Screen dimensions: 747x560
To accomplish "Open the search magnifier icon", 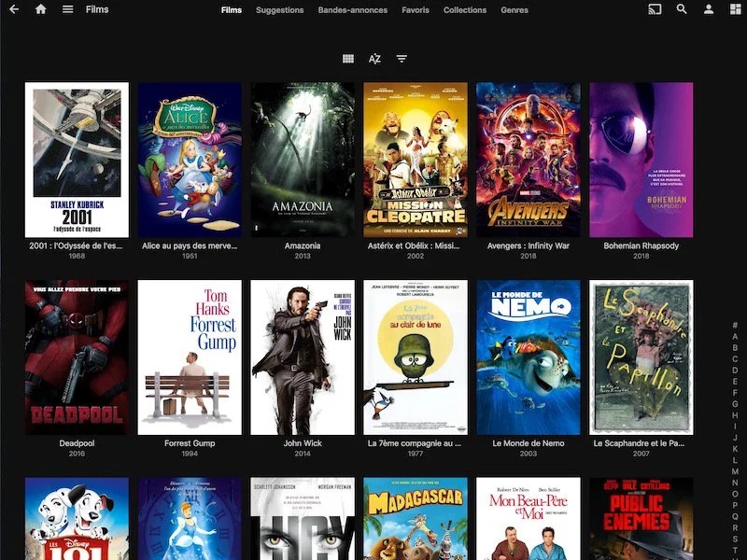I will coord(682,9).
